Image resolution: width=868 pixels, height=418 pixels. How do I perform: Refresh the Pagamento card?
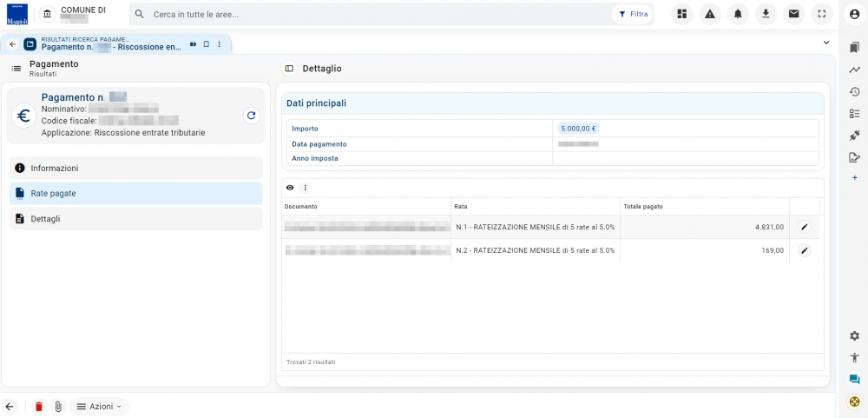pos(252,116)
